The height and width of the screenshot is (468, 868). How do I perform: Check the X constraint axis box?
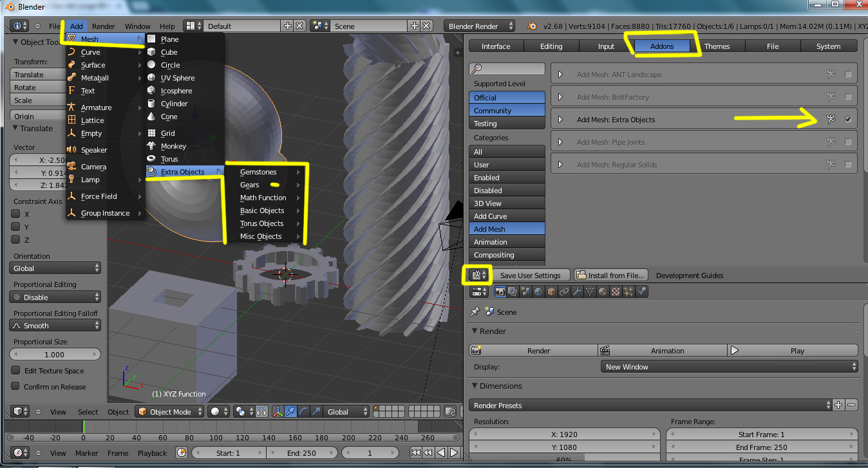tap(16, 214)
